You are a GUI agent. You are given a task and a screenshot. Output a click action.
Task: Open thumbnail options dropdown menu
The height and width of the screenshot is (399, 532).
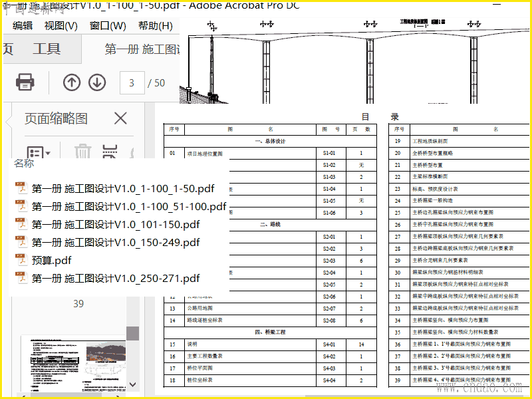coord(39,153)
